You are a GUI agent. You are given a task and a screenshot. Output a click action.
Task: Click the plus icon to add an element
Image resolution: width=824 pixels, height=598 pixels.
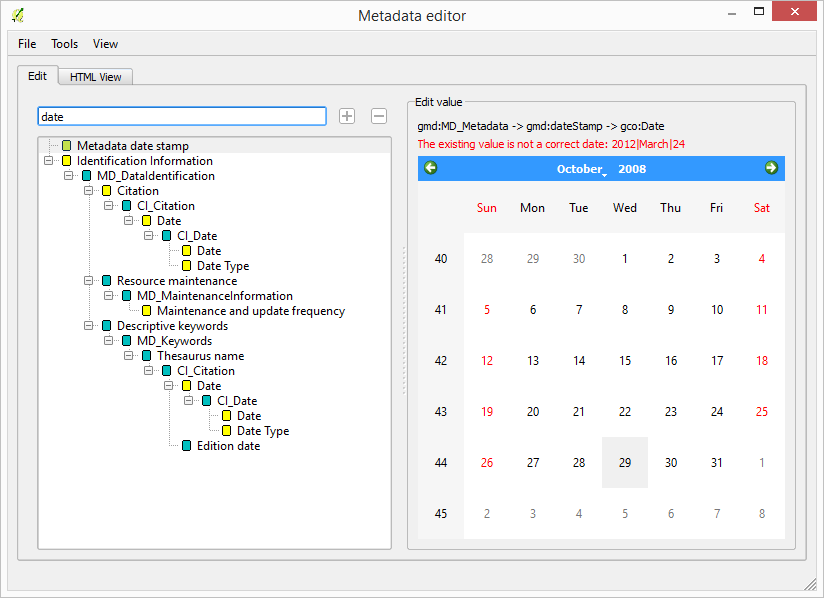(x=346, y=116)
